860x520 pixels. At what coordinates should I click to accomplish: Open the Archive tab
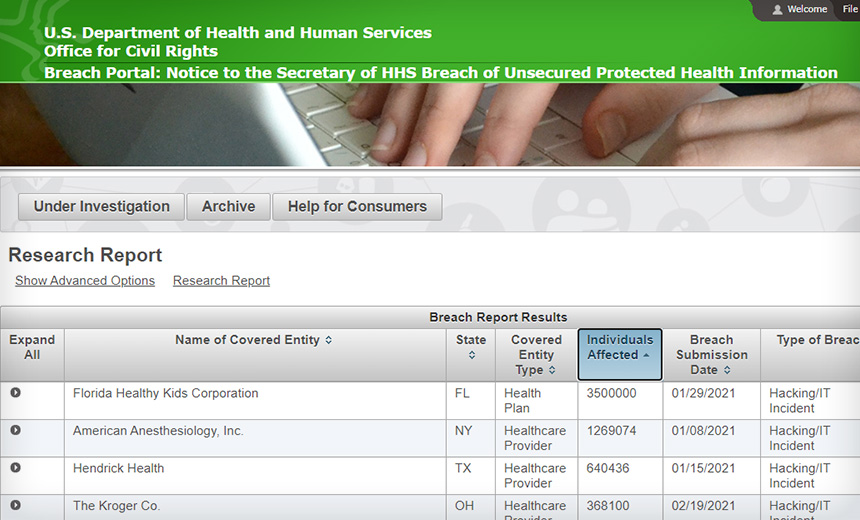(228, 207)
